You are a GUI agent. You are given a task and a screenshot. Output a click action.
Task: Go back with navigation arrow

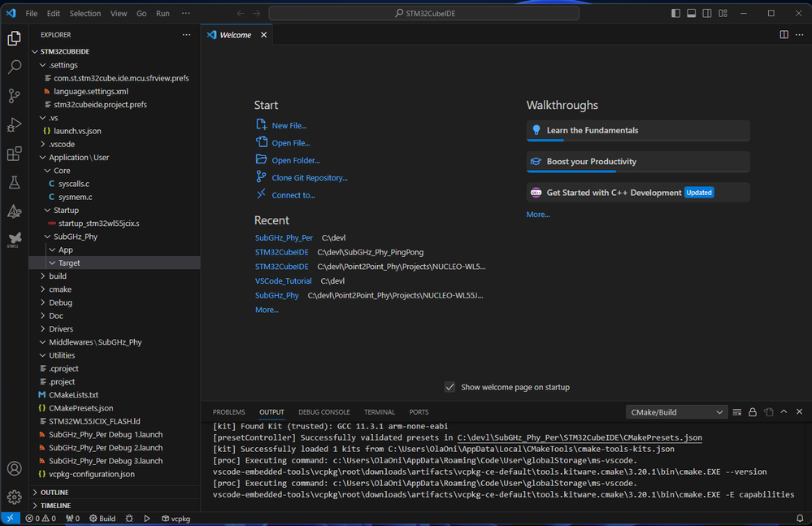click(x=241, y=14)
